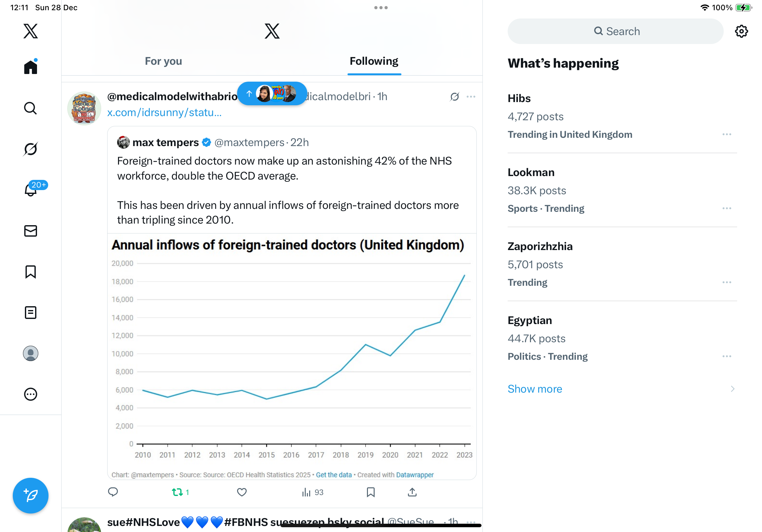Open Lists icon in sidebar
Viewport: 762px width, 532px height.
point(31,313)
